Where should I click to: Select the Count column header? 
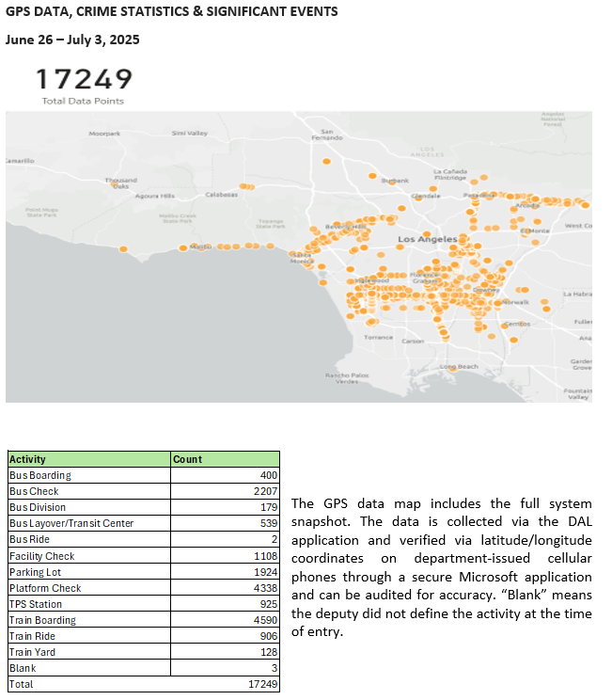[x=187, y=459]
